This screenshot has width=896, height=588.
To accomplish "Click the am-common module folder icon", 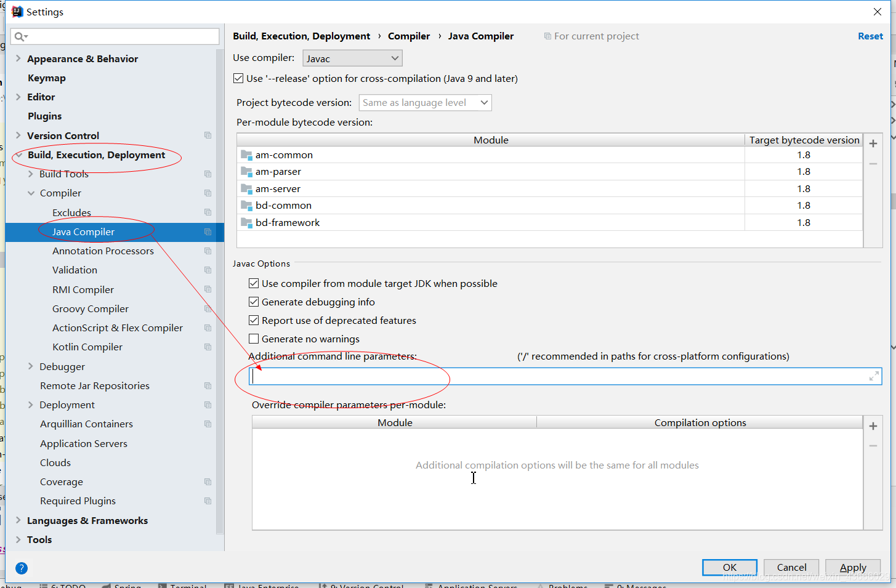I will tap(246, 155).
